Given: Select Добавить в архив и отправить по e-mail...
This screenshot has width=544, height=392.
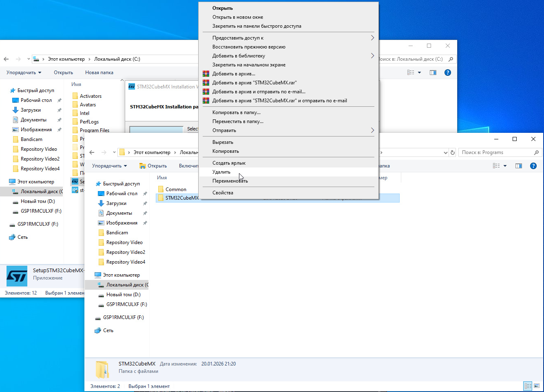Looking at the screenshot, I should click(x=288, y=92).
